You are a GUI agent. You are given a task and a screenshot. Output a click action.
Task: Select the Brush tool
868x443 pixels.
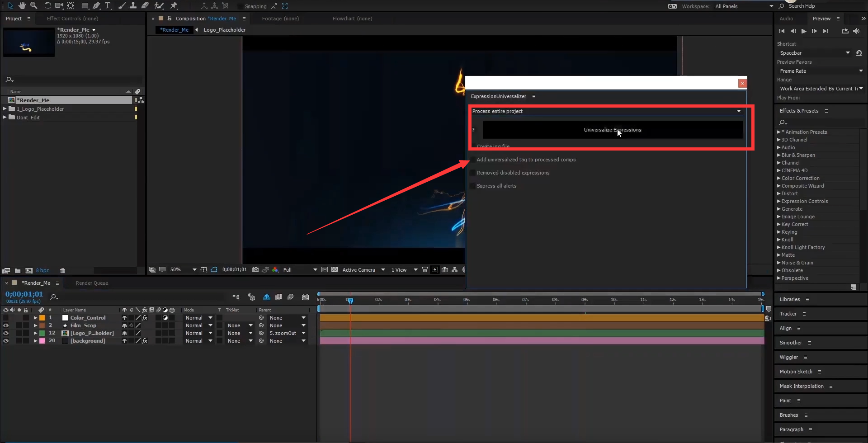point(122,6)
